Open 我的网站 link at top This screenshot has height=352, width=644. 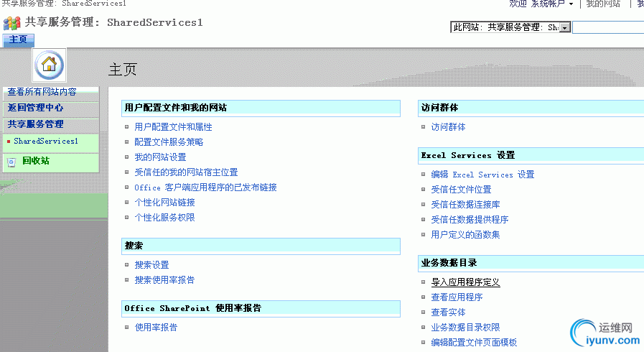603,4
